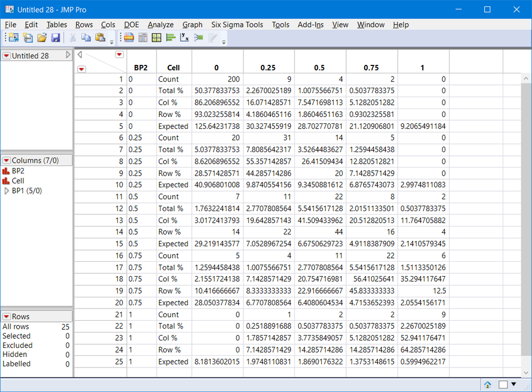Click the white square icon in the status bar
Image resolution: width=532 pixels, height=392 pixels.
click(503, 385)
